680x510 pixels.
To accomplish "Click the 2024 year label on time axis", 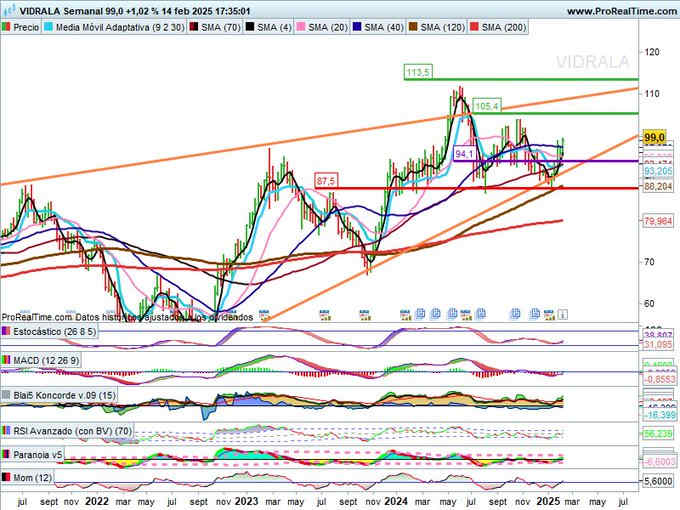I will 396,501.
